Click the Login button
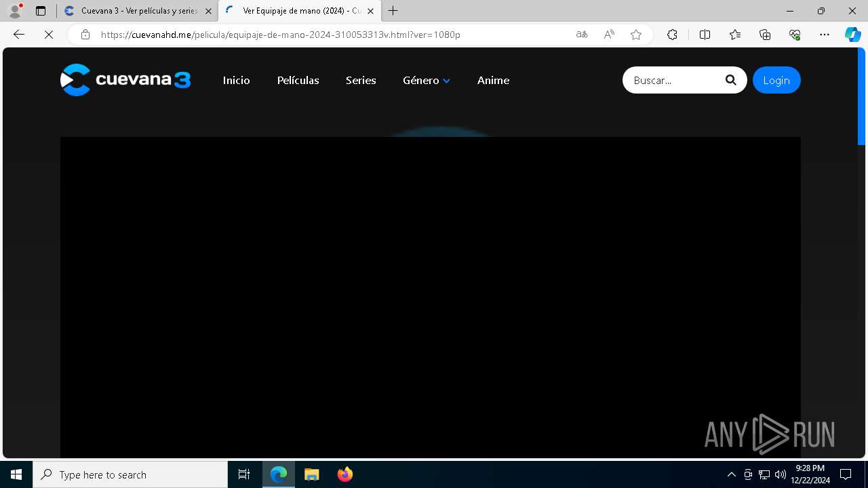Image resolution: width=868 pixels, height=488 pixels. [776, 80]
